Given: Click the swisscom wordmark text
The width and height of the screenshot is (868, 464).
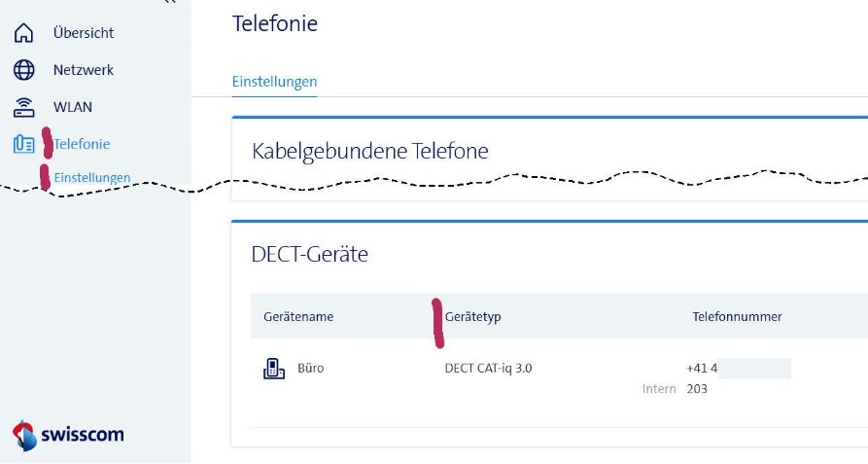Looking at the screenshot, I should (x=83, y=434).
